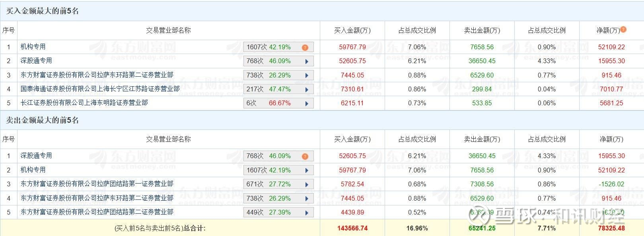
Task: Click arrow icon beside 449次 27.39% stat
Action: [307, 213]
